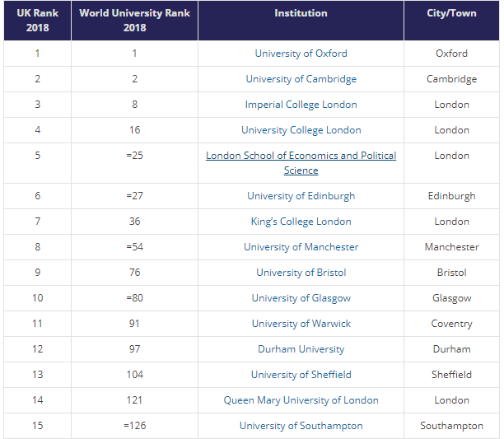This screenshot has width=504, height=439.
Task: Select the 'Edinburgh' city cell
Action: (451, 196)
